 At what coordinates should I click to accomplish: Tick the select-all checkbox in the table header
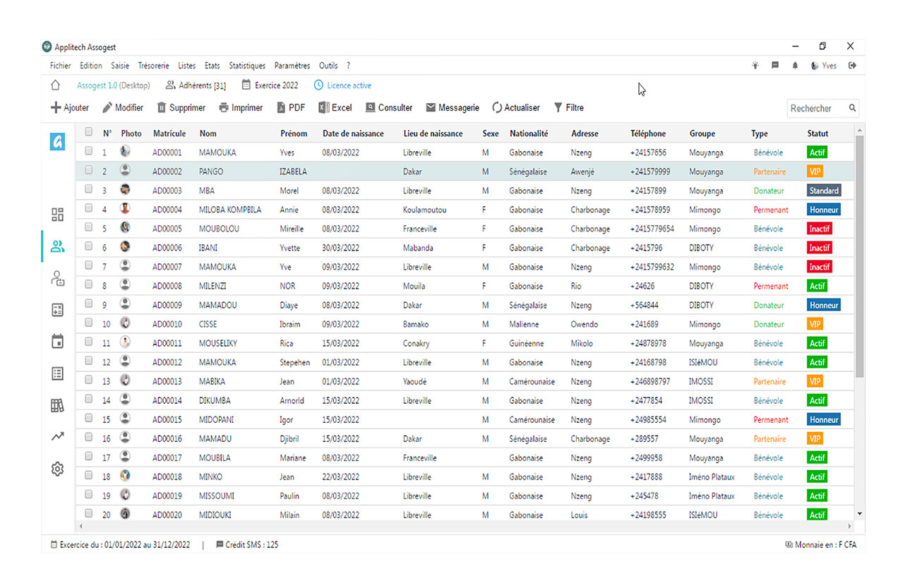pyautogui.click(x=89, y=131)
